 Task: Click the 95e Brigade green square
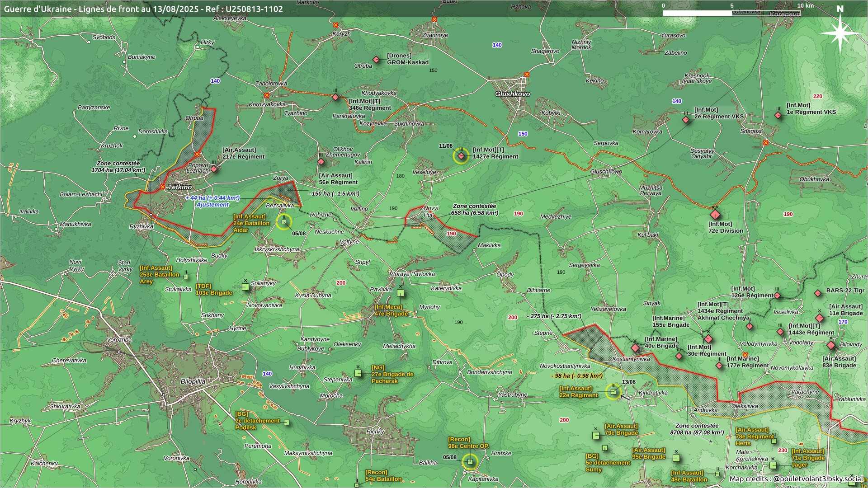(676, 458)
